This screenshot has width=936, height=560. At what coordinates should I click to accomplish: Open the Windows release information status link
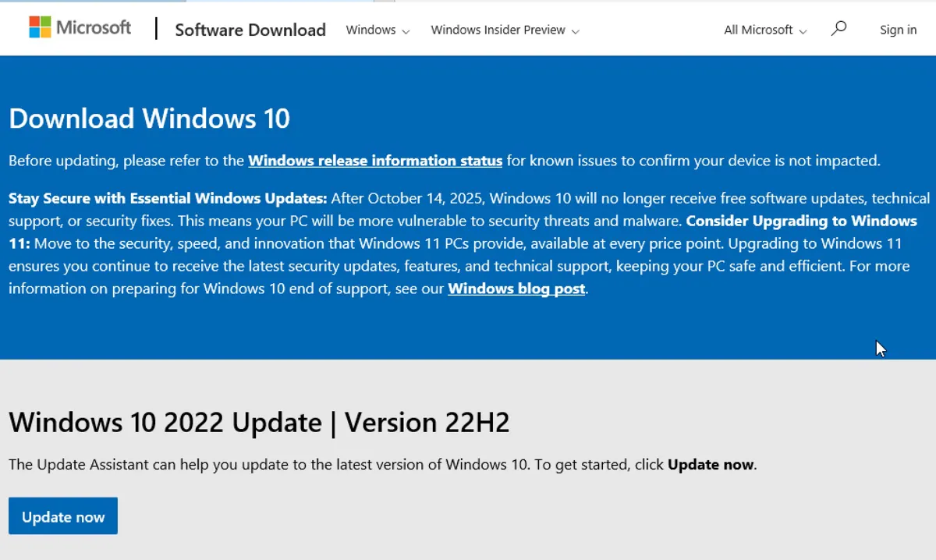click(x=374, y=161)
